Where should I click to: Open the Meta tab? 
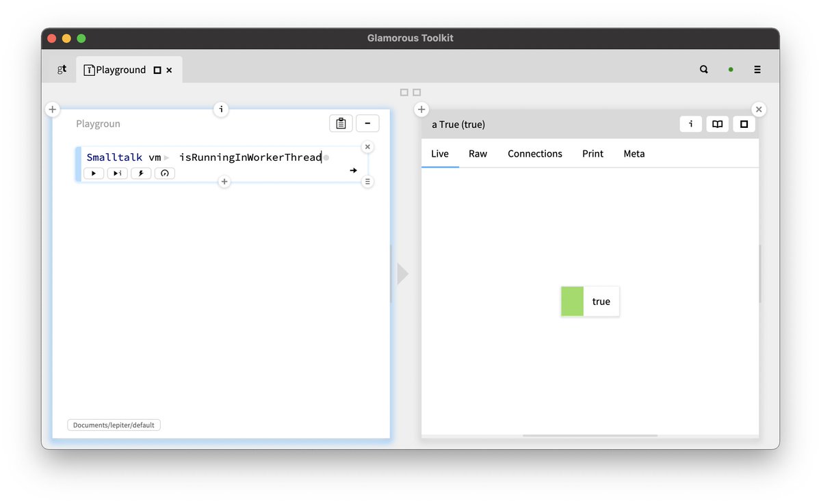pyautogui.click(x=634, y=154)
